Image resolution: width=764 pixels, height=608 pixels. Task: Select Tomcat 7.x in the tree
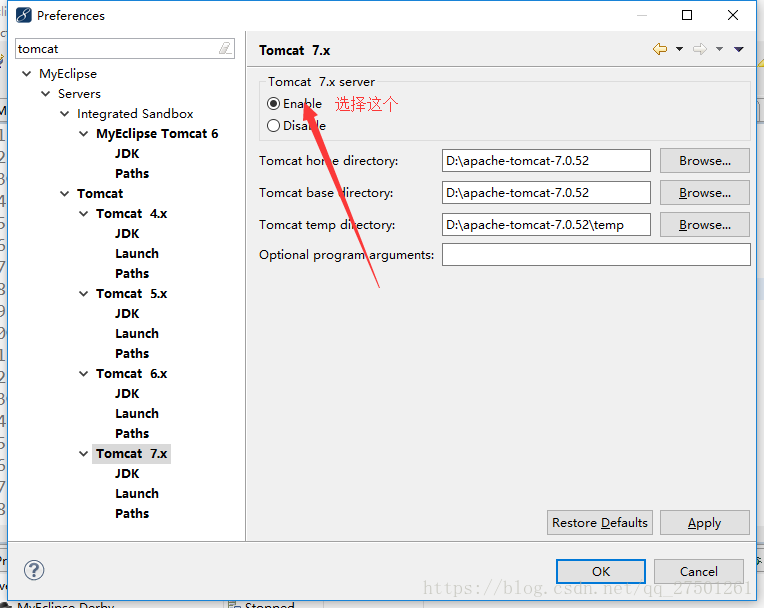(132, 454)
